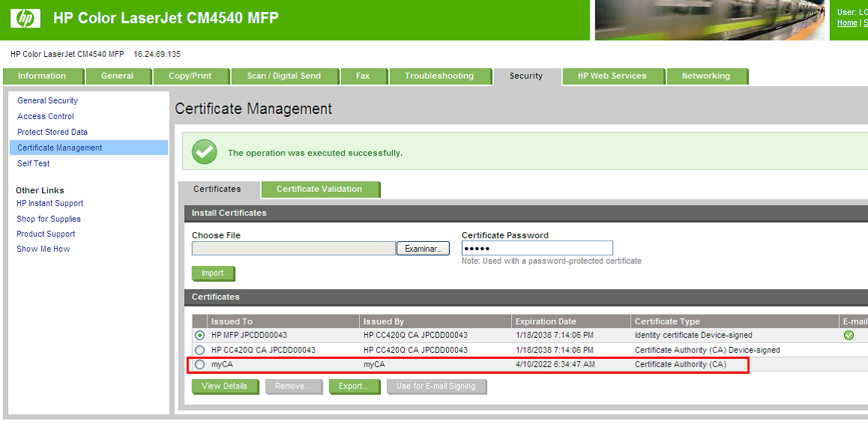Click the green success checkmark icon
Image resolution: width=868 pixels, height=427 pixels.
(204, 152)
